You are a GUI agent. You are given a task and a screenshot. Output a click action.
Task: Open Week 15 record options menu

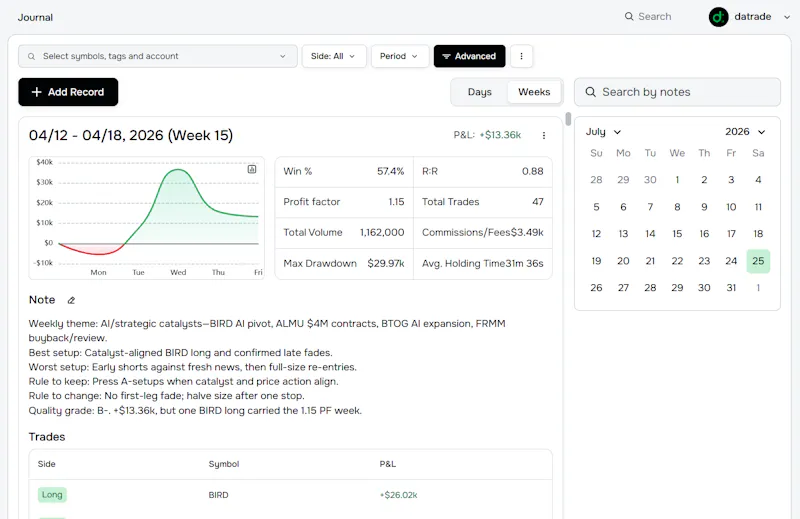click(x=544, y=135)
